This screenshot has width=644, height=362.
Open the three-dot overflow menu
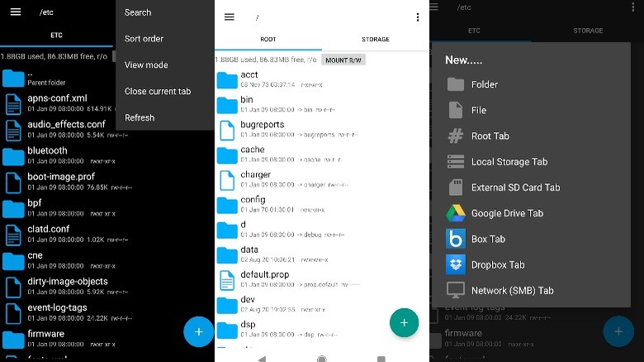pos(418,17)
